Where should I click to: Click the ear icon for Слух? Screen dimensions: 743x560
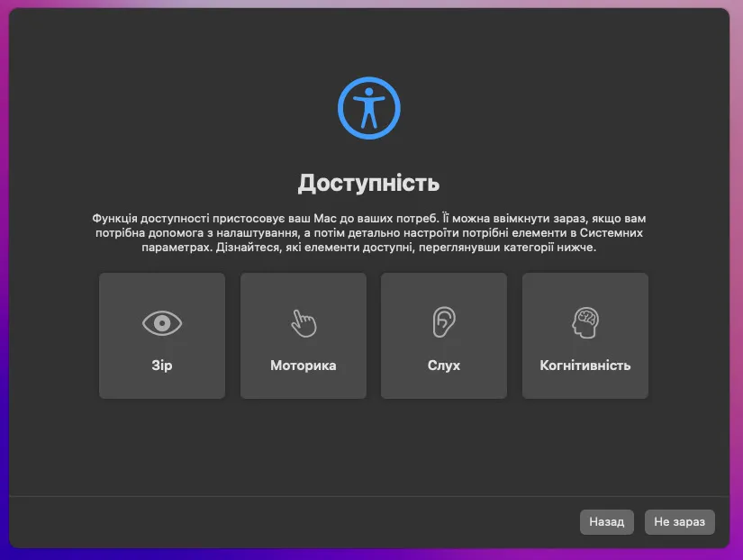tap(444, 322)
